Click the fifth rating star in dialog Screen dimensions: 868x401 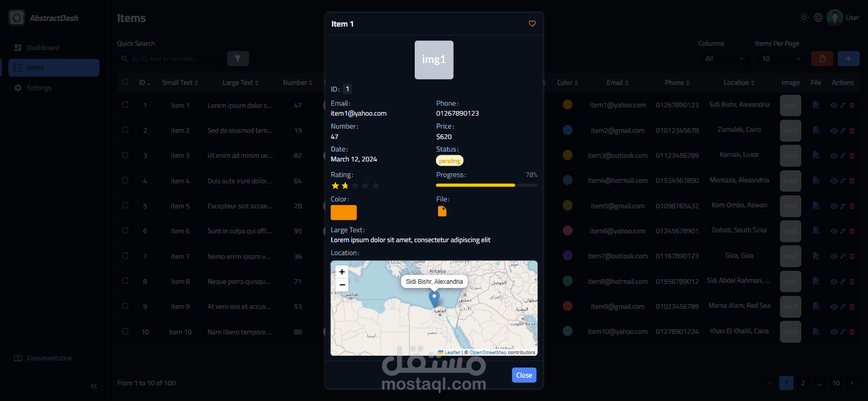pyautogui.click(x=375, y=185)
